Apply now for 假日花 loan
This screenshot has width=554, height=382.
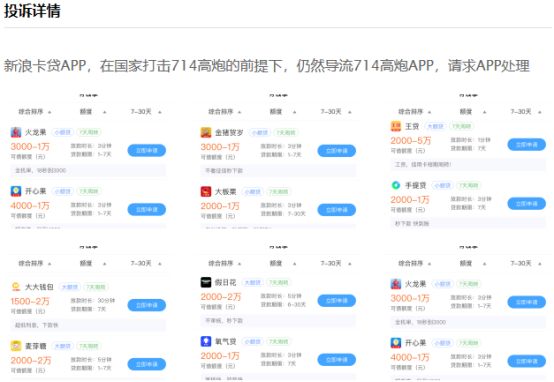(x=337, y=301)
